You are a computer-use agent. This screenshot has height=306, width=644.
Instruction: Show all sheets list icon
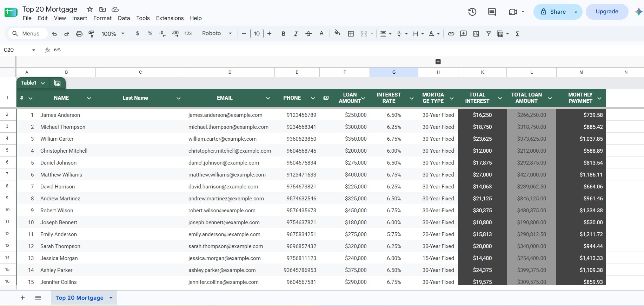coord(38,298)
